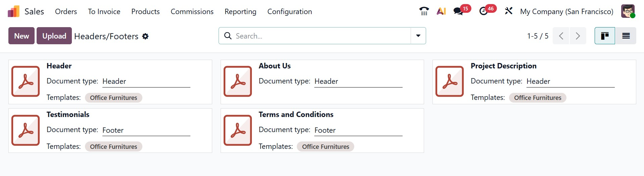
Task: Open the Reporting menu
Action: (x=240, y=12)
